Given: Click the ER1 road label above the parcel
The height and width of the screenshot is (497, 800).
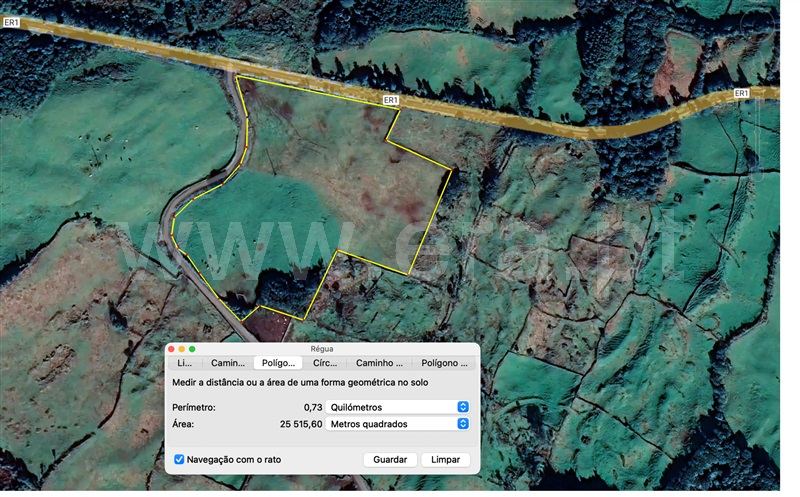Looking at the screenshot, I should (x=391, y=100).
